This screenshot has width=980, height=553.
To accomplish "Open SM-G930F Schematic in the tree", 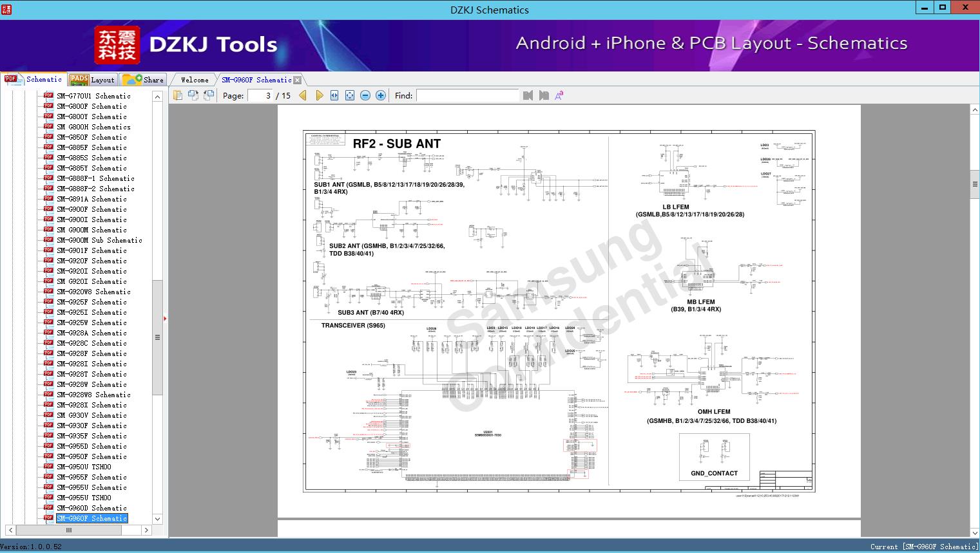I will (x=91, y=426).
